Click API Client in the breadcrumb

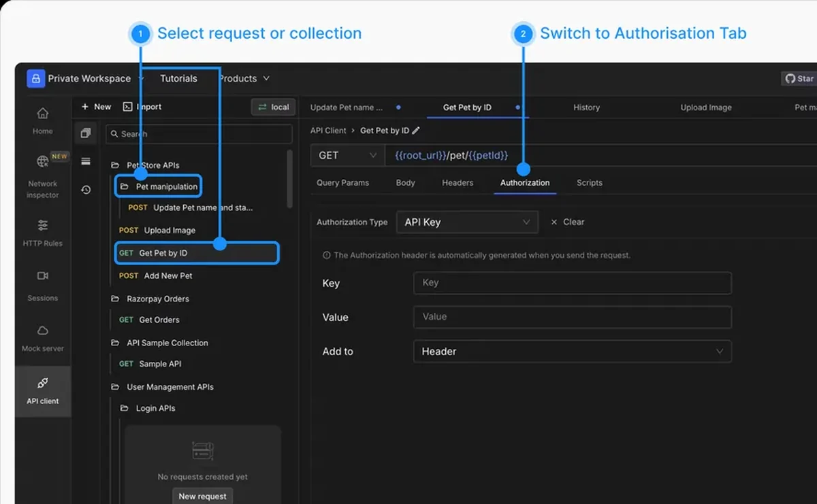328,131
